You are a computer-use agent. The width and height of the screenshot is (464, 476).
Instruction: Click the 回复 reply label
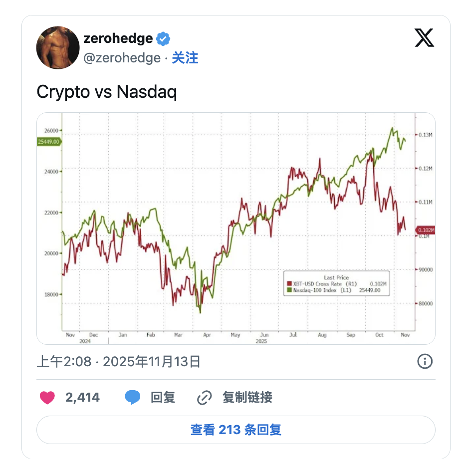pyautogui.click(x=163, y=398)
